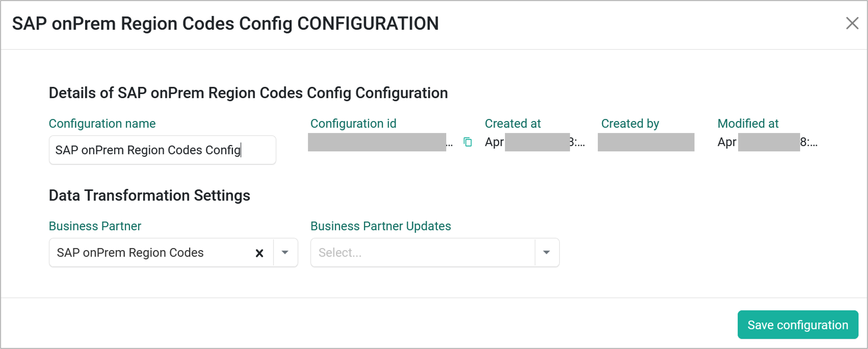
Task: Save the configuration
Action: (x=798, y=325)
